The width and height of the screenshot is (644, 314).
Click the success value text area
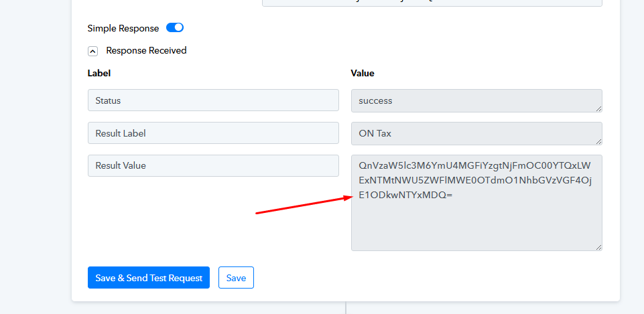click(476, 100)
